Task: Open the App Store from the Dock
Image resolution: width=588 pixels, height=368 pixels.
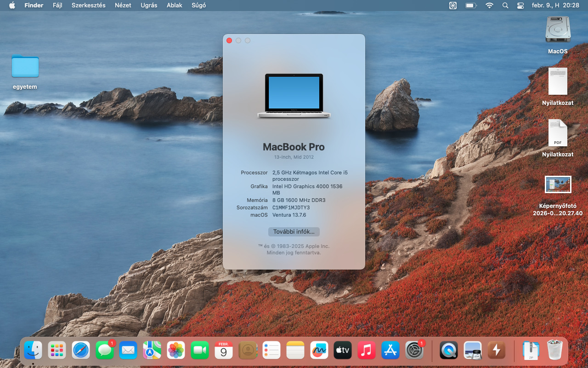Action: click(390, 351)
